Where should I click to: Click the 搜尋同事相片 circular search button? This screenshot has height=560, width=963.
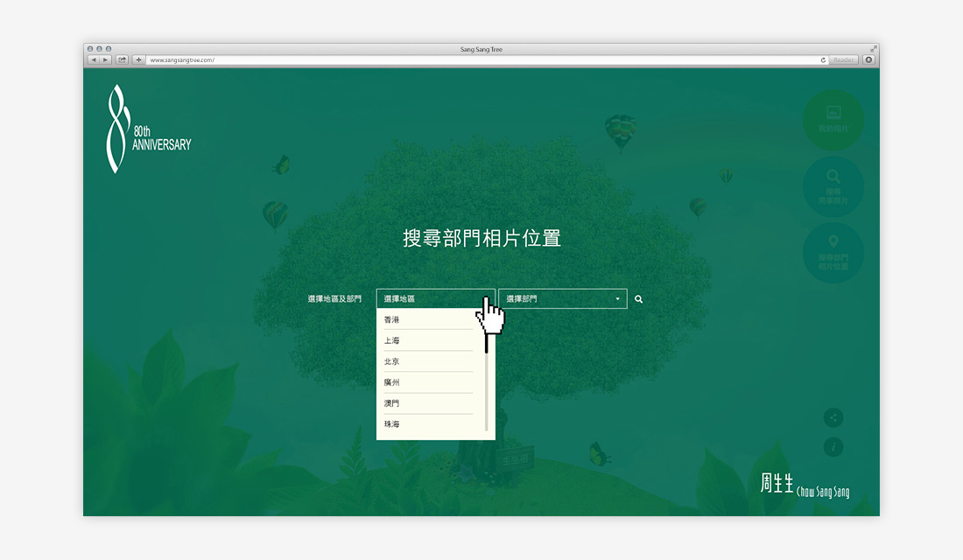click(x=833, y=186)
